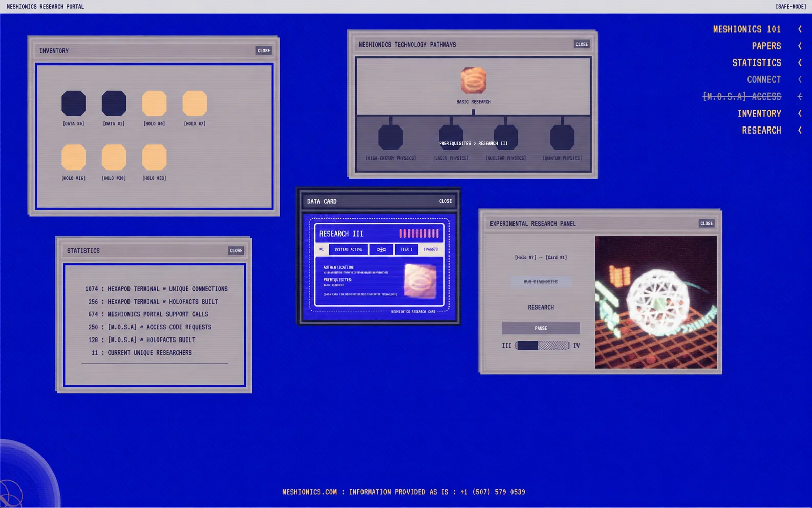Click the Current Unique Researchers row
The height and width of the screenshot is (508, 812).
coord(142,353)
